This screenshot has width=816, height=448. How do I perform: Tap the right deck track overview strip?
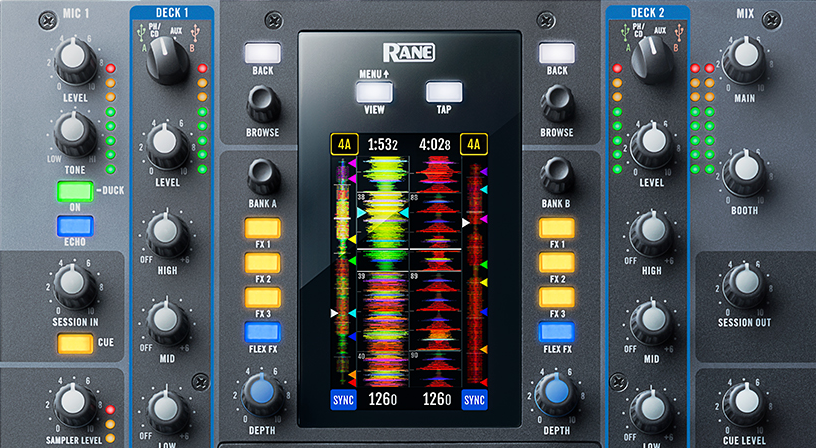475,272
